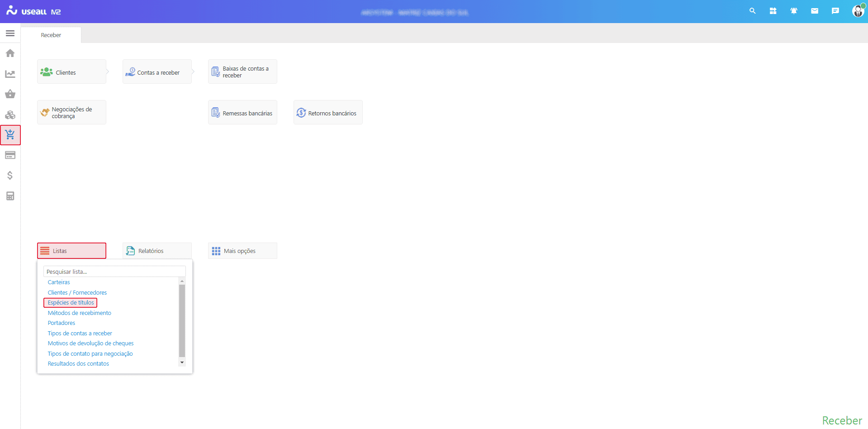The image size is (868, 429).
Task: Select Espécies de títulos from list
Action: click(x=71, y=303)
